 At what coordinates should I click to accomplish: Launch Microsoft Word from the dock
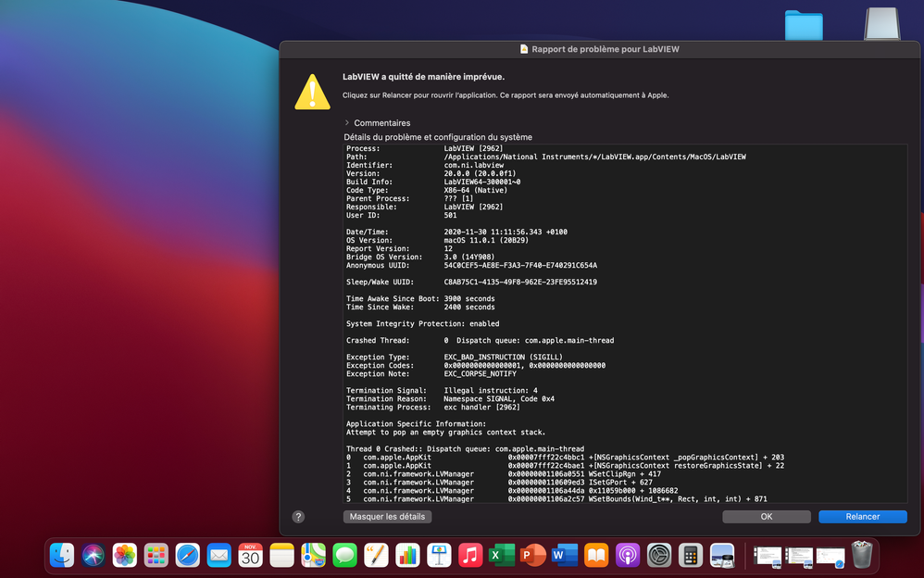pos(565,555)
